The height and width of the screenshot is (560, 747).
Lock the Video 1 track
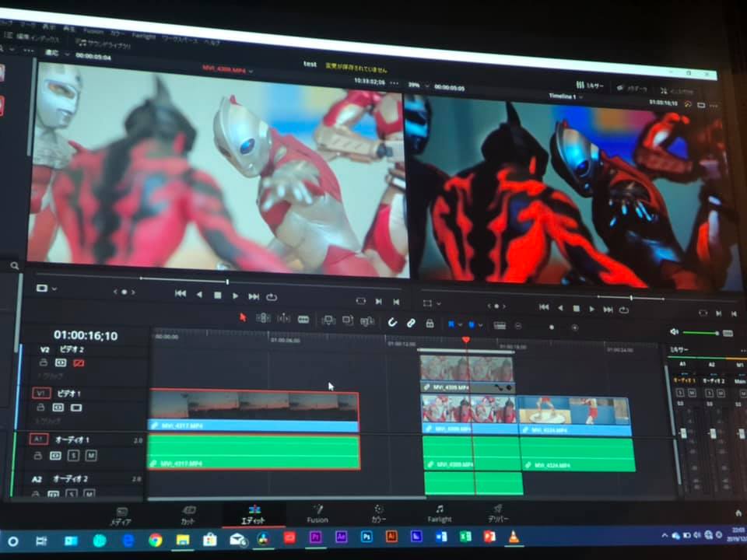coord(41,407)
